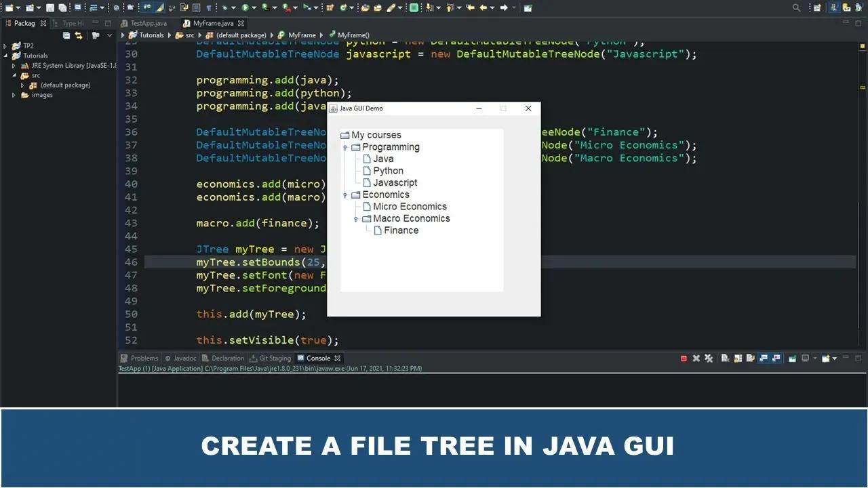Screen dimensions: 868x488
Task: Select the Javascript leaf in the tree
Action: click(395, 183)
